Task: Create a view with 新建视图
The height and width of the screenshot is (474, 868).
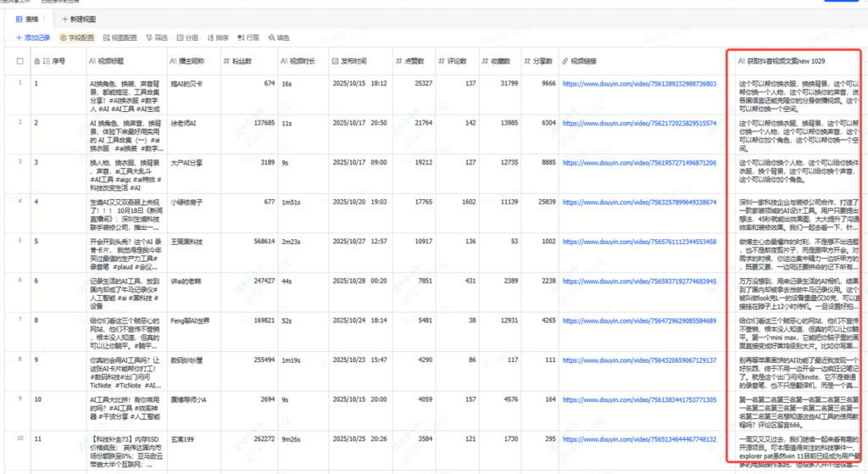Action: point(78,18)
